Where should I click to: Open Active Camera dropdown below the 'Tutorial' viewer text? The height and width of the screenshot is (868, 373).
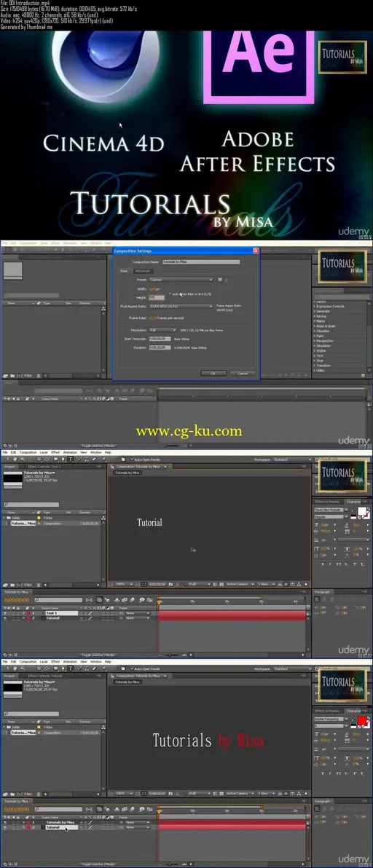(240, 584)
